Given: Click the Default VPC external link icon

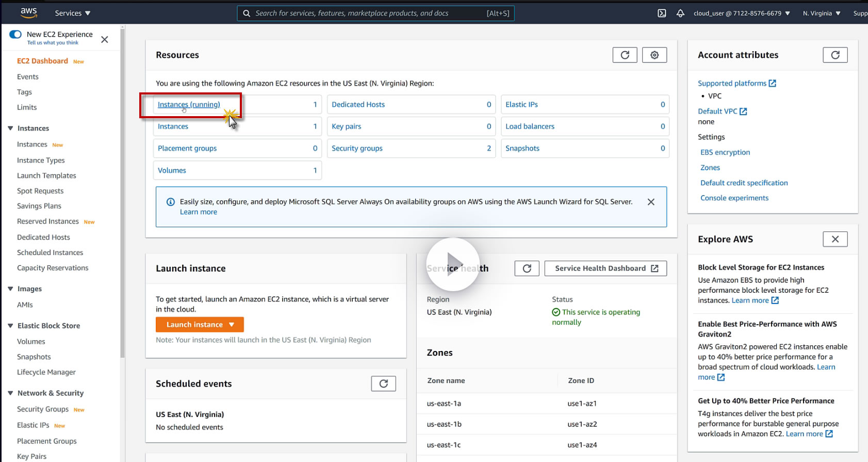Looking at the screenshot, I should click(743, 111).
